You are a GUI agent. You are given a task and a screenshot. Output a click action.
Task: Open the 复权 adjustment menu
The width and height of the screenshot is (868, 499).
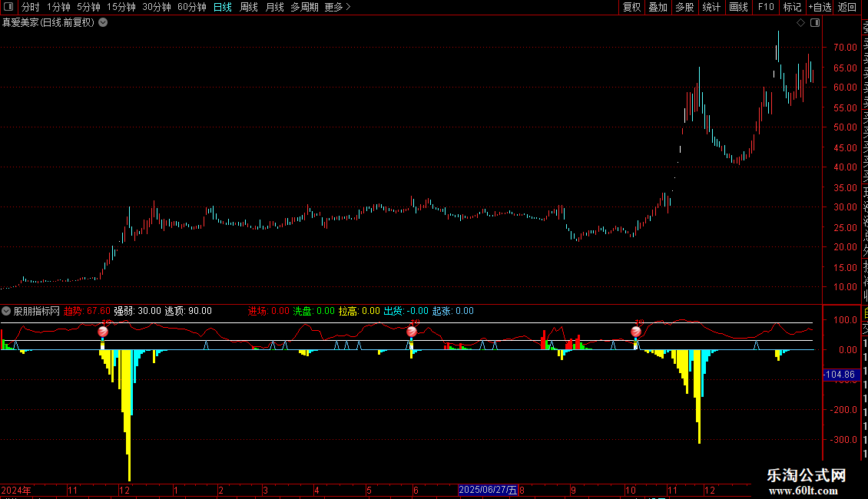tap(631, 7)
